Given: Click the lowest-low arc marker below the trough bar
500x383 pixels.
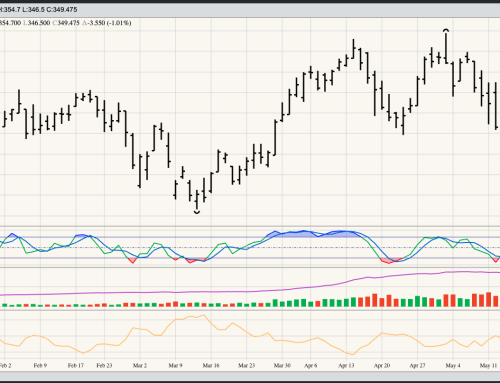Looking at the screenshot, I should pos(197,212).
